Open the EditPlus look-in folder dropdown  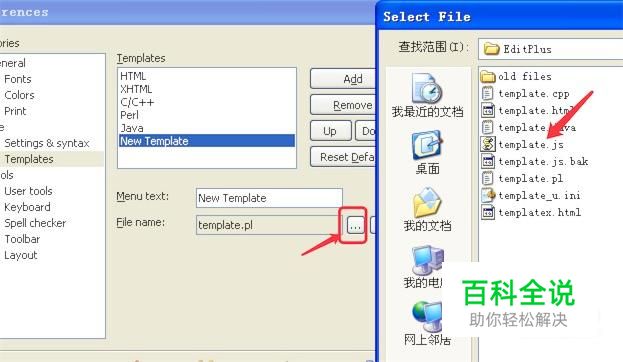pos(551,49)
